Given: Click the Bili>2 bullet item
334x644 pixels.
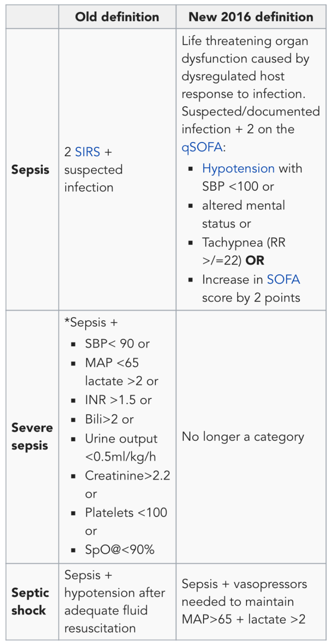Looking at the screenshot, I should (x=109, y=419).
